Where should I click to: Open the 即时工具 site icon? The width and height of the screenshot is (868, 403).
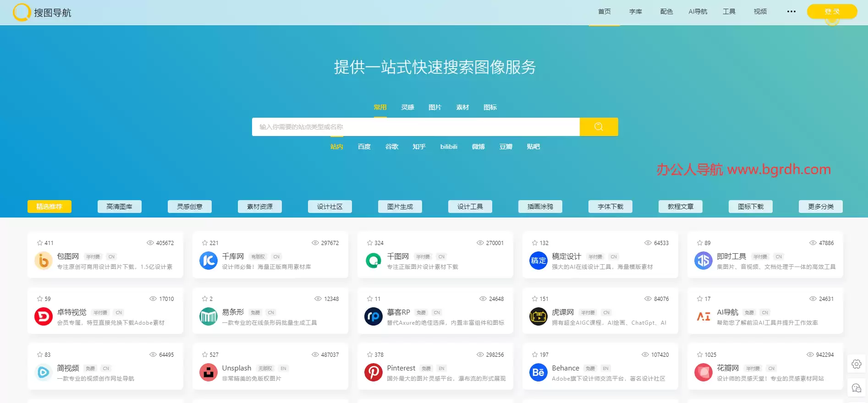(703, 261)
